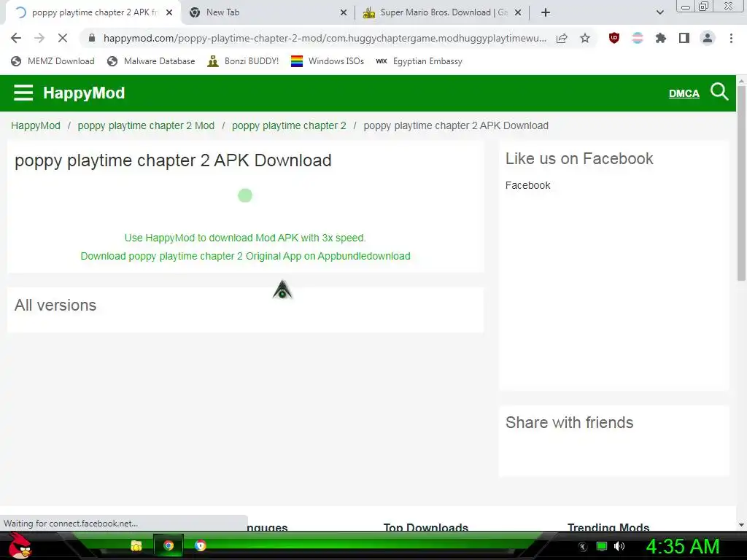
Task: Click the scrollbar down arrow
Action: 741,525
